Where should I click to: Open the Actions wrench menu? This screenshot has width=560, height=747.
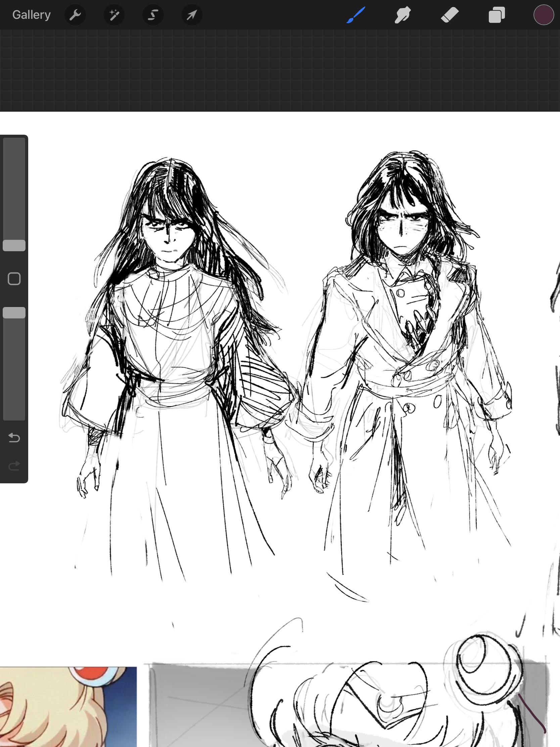75,15
